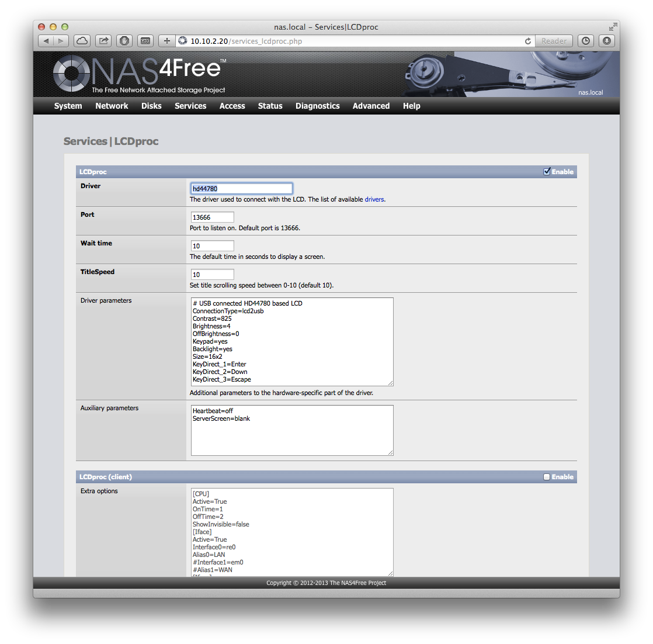The image size is (653, 644).
Task: Click the Share icon in Safari toolbar
Action: 103,41
